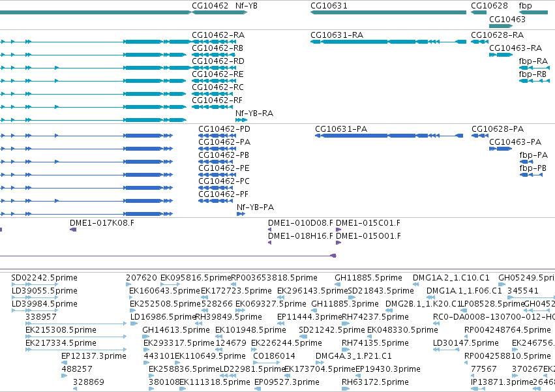This screenshot has height=392, width=555.
Task: Click the DME1-015O01.F feature label
Action: click(368, 236)
